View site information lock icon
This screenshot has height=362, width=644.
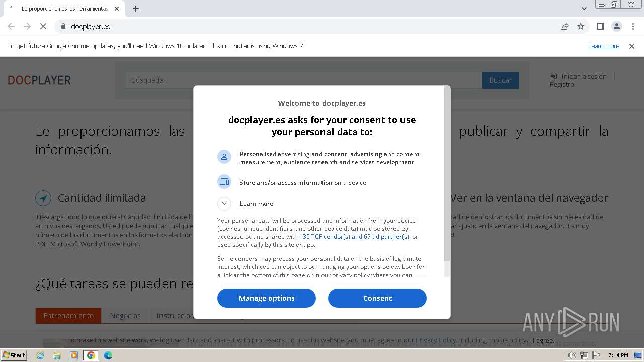click(63, 27)
